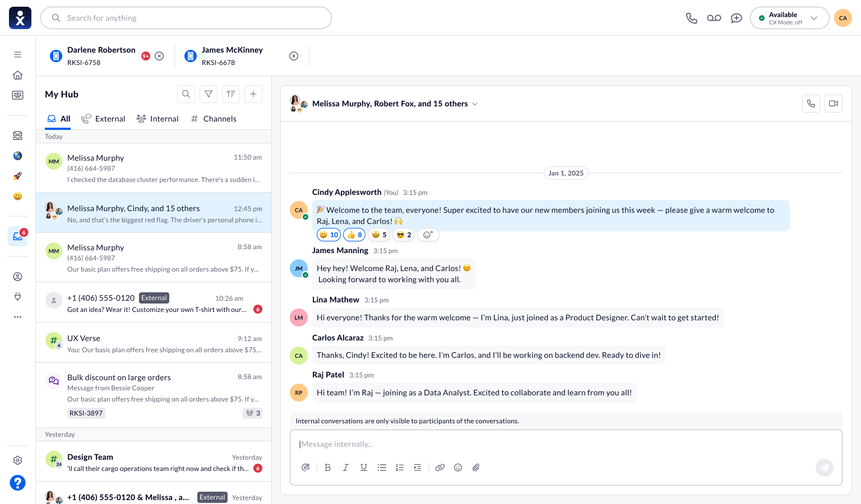The image size is (861, 504).
Task: Filter the My Hub conversation list
Action: point(209,94)
